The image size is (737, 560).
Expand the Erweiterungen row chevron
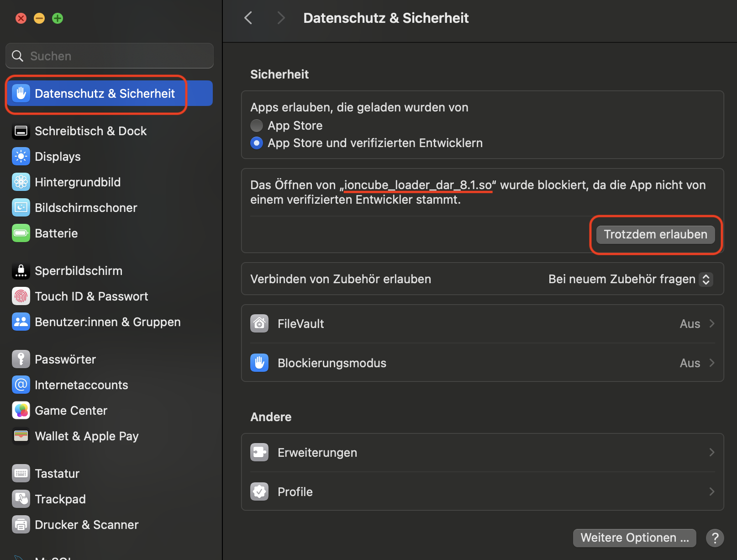711,453
